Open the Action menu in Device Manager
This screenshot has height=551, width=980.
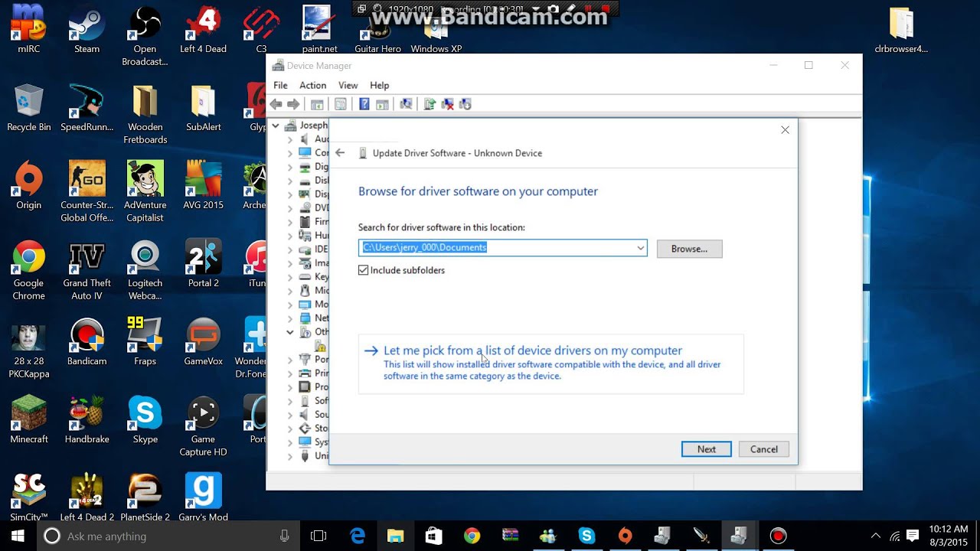pyautogui.click(x=312, y=85)
